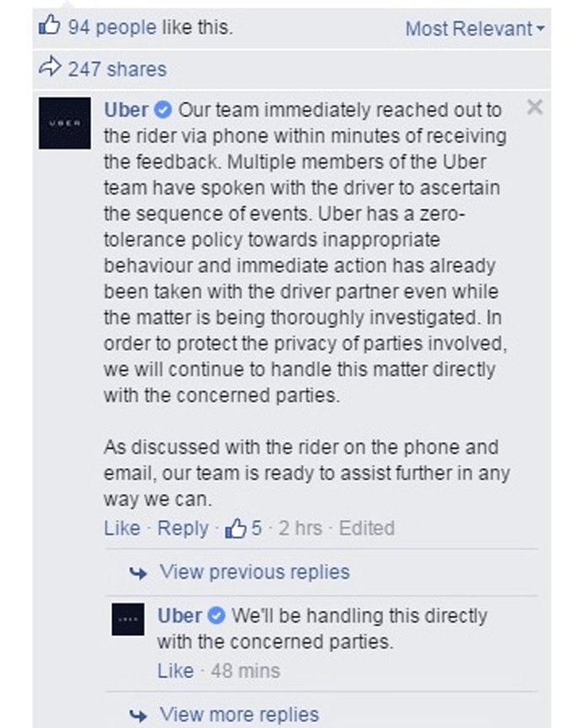
Task: Open the Most Relevant sort dropdown
Action: click(x=474, y=29)
